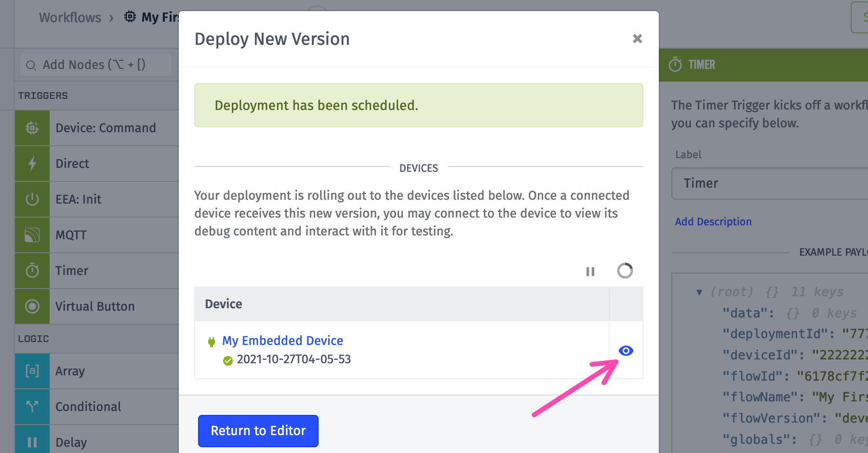Select the EEA: Init power icon
868x453 pixels.
point(32,199)
